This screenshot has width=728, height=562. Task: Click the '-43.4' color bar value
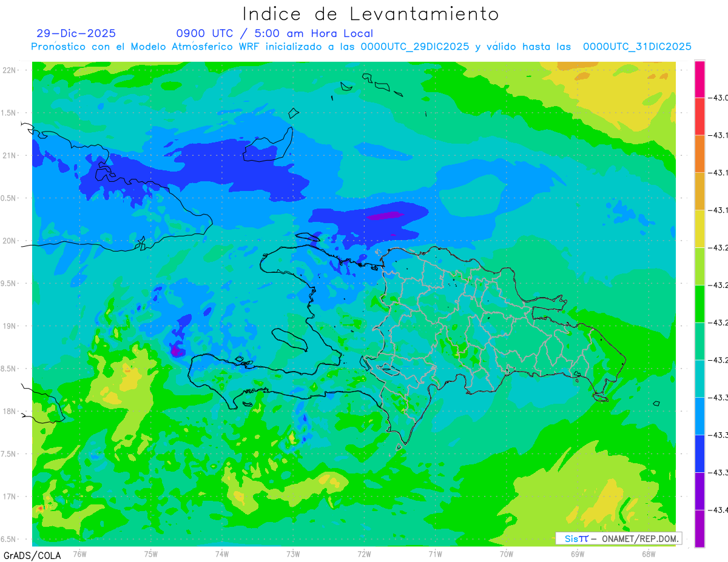pyautogui.click(x=719, y=510)
